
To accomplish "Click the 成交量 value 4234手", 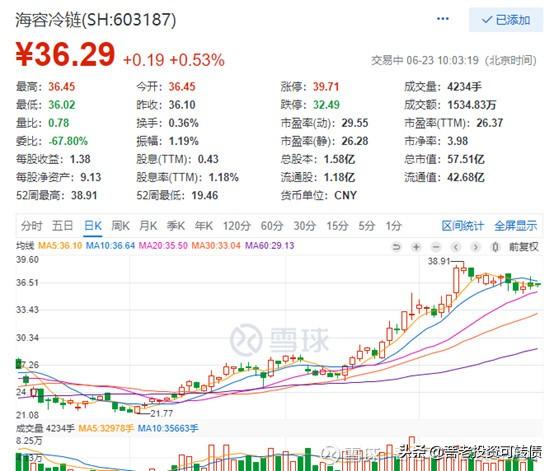I will 465,87.
